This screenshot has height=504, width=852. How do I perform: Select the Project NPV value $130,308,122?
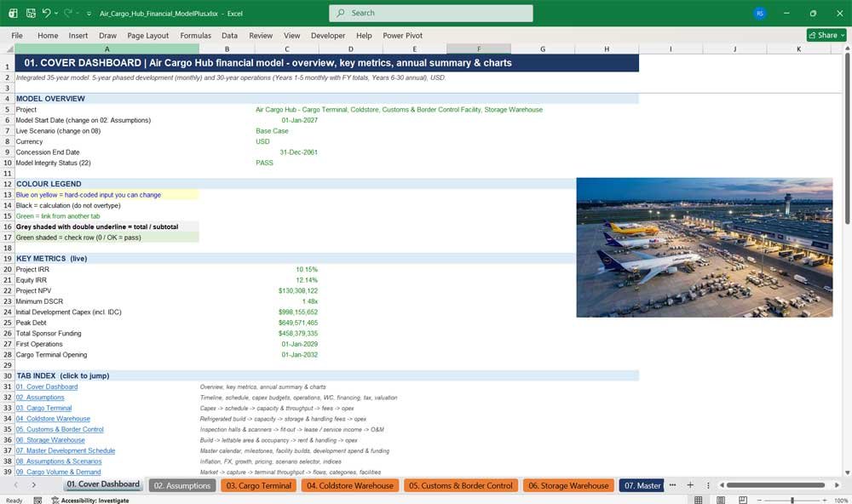coord(297,290)
